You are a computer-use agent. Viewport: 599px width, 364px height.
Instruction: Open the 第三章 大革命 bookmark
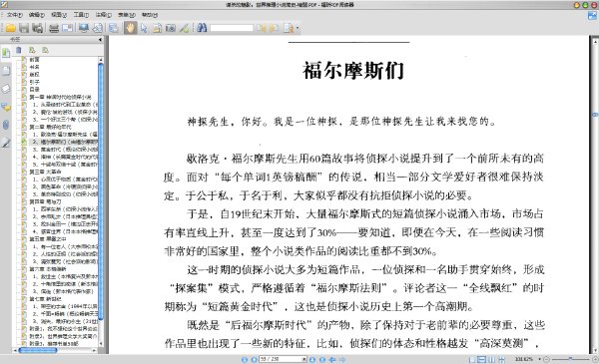pos(45,172)
